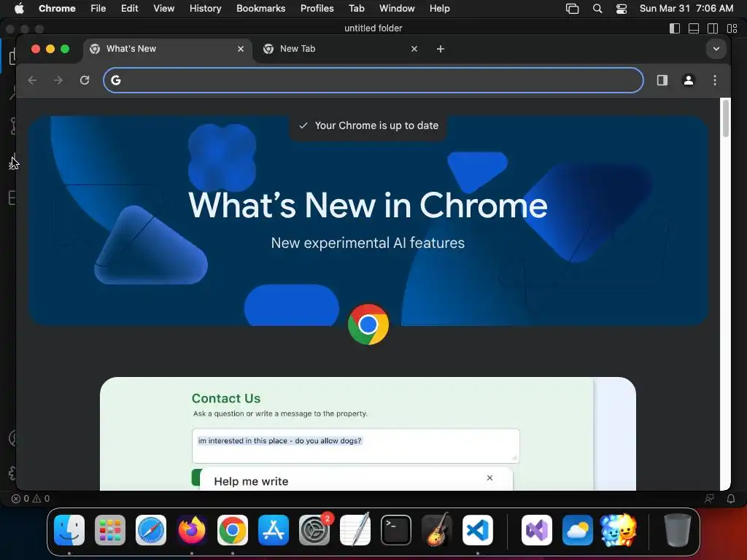
Task: Open the Edit menu
Action: pos(129,8)
